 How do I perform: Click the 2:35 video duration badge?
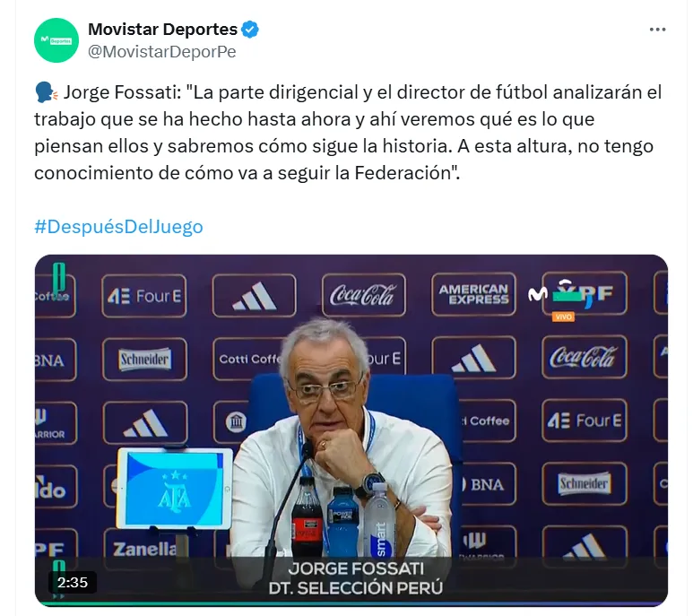(x=72, y=582)
